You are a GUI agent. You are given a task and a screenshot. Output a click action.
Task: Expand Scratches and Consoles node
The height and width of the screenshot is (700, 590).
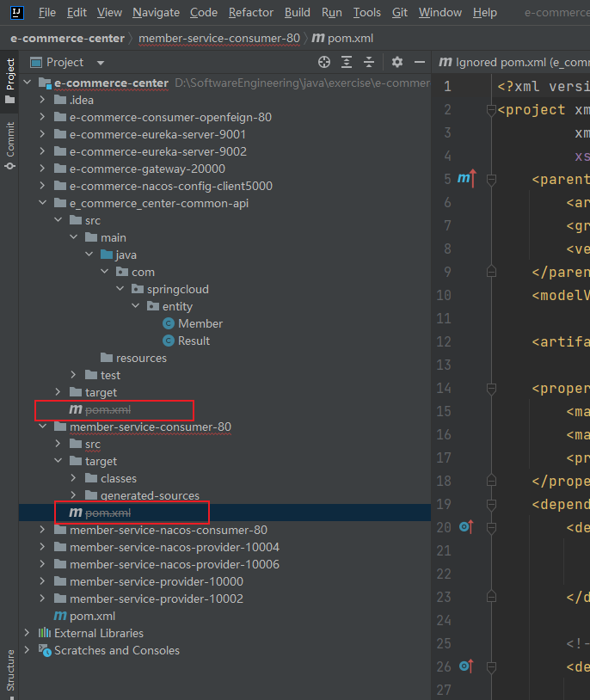click(x=28, y=649)
